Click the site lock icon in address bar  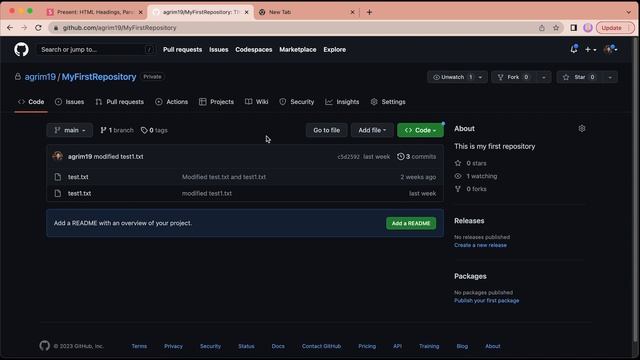[56, 28]
